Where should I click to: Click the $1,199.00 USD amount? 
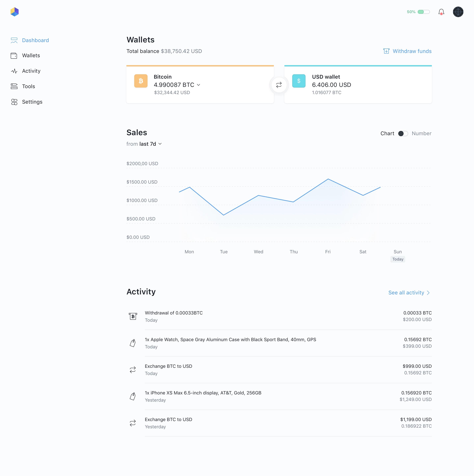click(416, 420)
